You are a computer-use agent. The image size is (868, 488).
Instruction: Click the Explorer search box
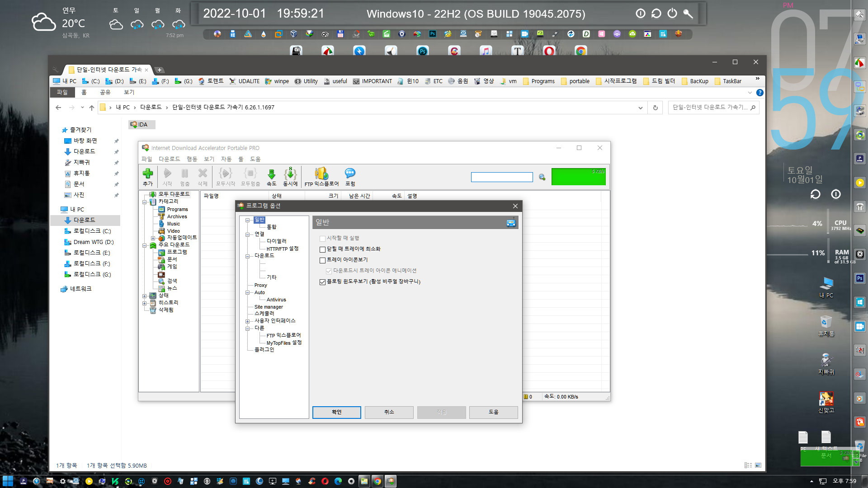coord(713,108)
